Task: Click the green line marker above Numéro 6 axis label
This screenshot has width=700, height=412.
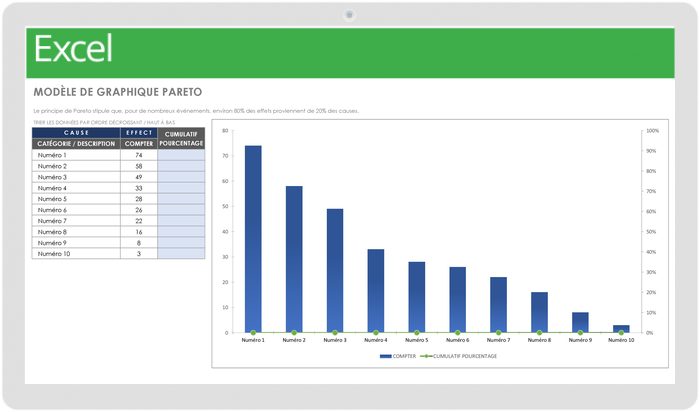Action: point(458,333)
